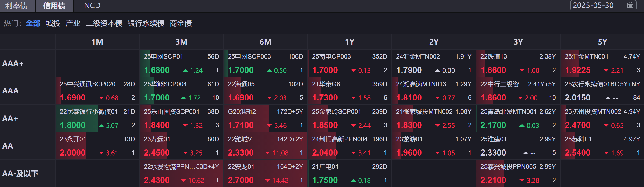Filter by 城投 category
Screen dimensions: 644x187
pos(53,23)
